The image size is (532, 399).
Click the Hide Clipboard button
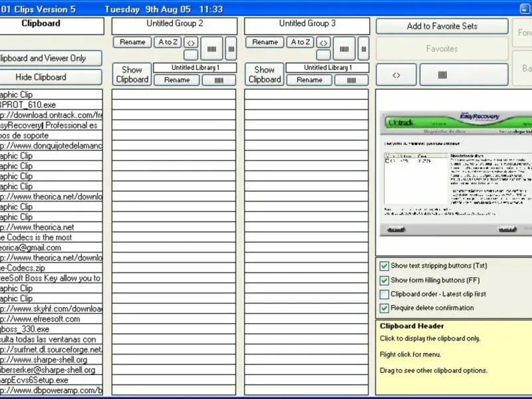point(51,77)
